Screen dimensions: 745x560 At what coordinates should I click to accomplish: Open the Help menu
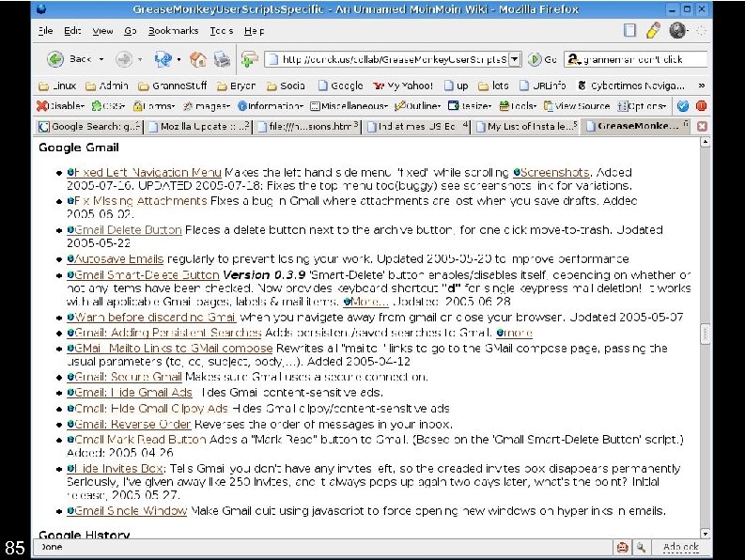pos(255,31)
